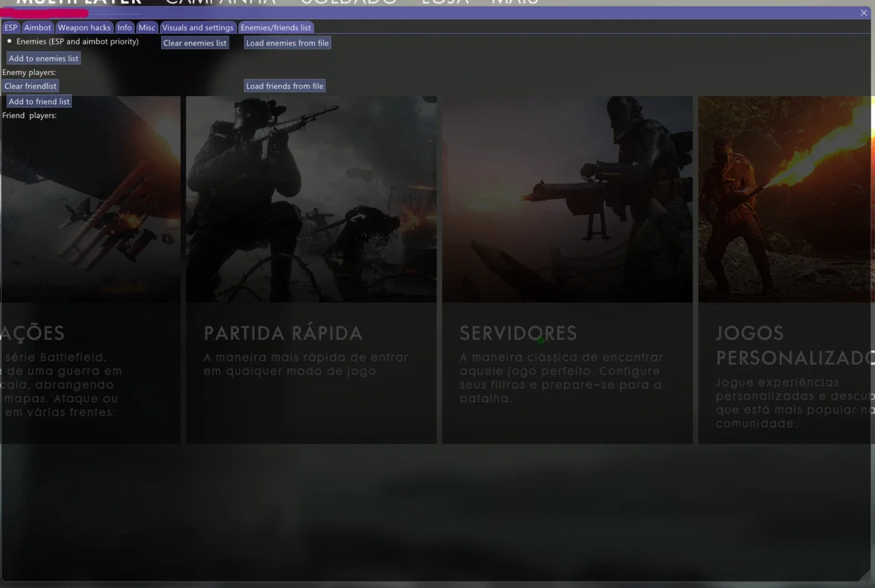Open the Partida Rápida game card
The image size is (875, 588).
point(311,270)
